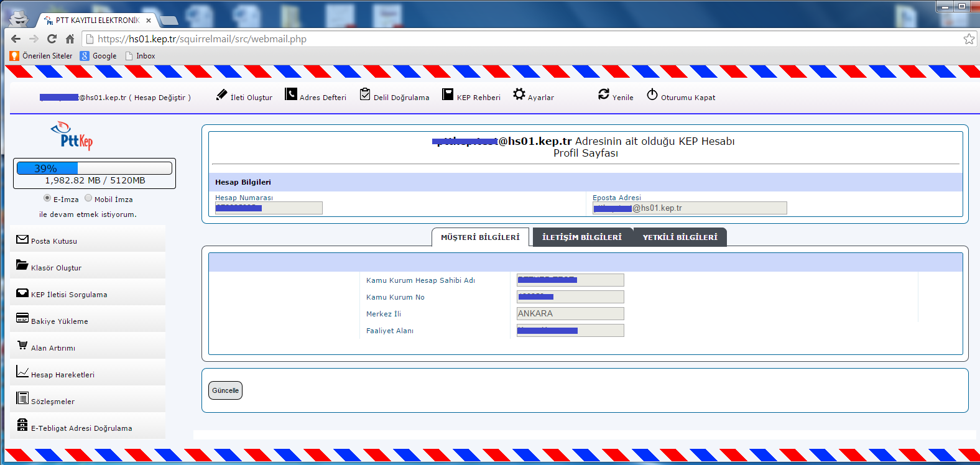Click the 'ile devam etmek istiyorum.' text
Image resolution: width=980 pixels, height=465 pixels.
pos(88,214)
